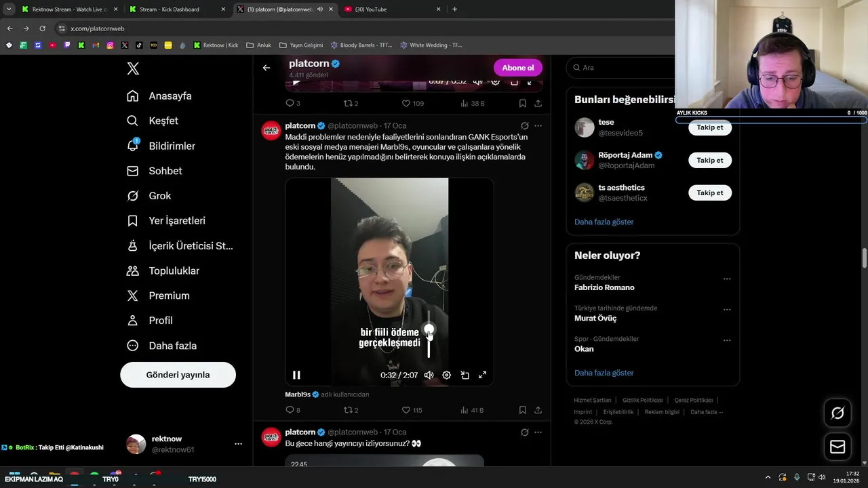This screenshot has width=868, height=488.
Task: Show more trends under Neler oluyor
Action: point(604,373)
